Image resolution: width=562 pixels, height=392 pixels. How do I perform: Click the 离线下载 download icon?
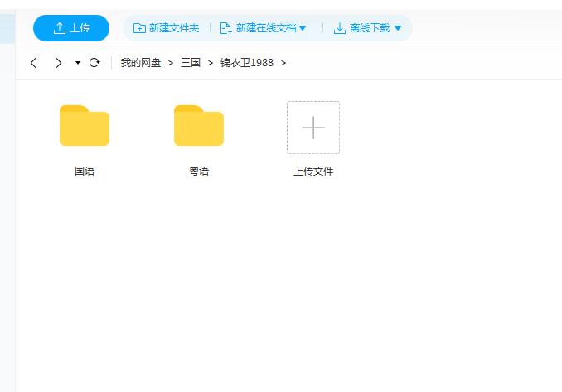coord(339,28)
